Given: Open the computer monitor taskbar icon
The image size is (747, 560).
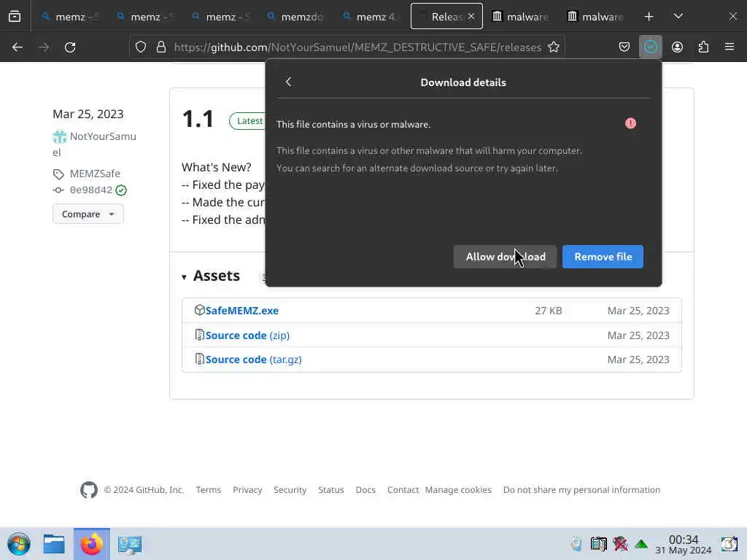Looking at the screenshot, I should pyautogui.click(x=130, y=544).
